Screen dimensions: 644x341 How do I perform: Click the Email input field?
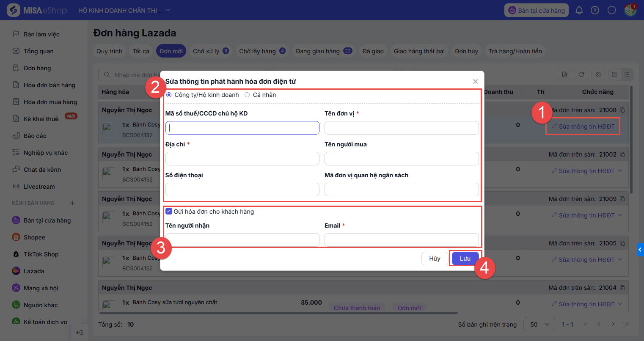pos(402,240)
